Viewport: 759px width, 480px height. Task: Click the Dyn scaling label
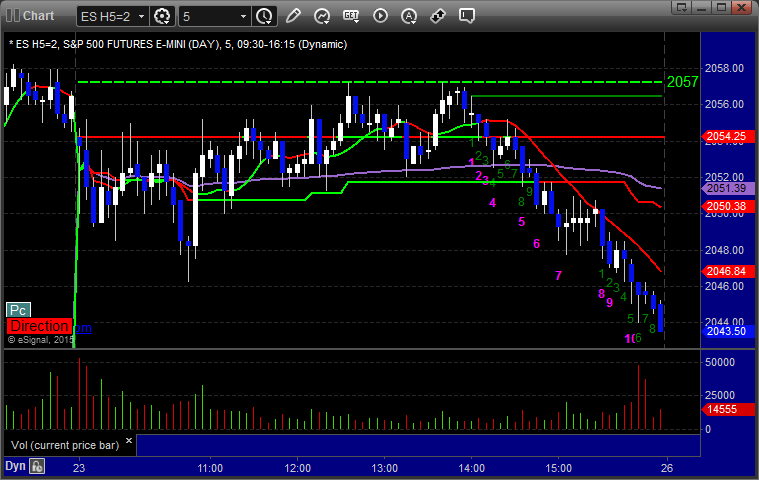[15, 466]
